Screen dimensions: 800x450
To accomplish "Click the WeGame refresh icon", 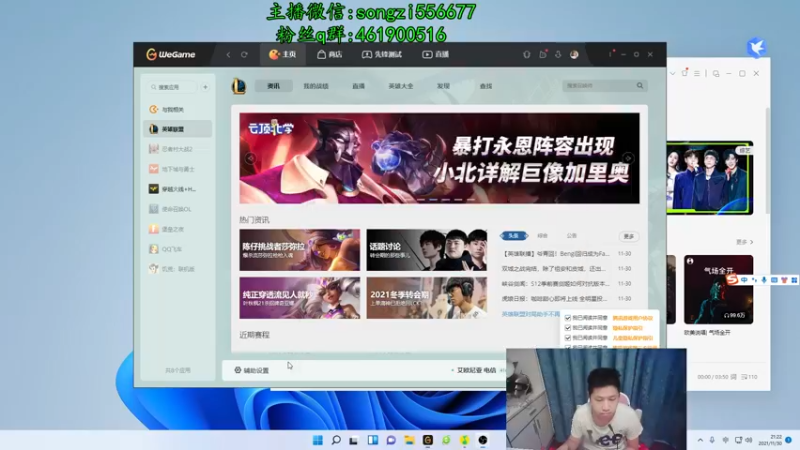I will [x=244, y=55].
